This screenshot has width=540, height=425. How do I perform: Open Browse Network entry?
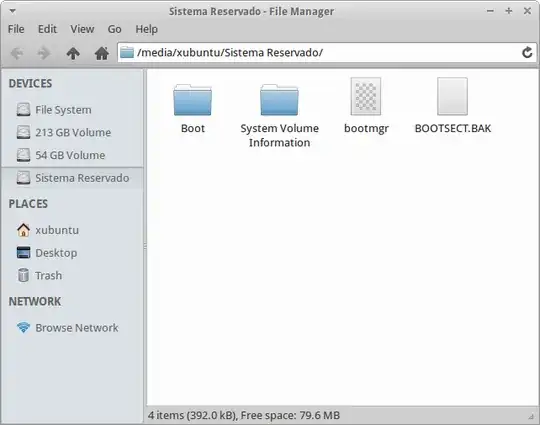pyautogui.click(x=72, y=328)
